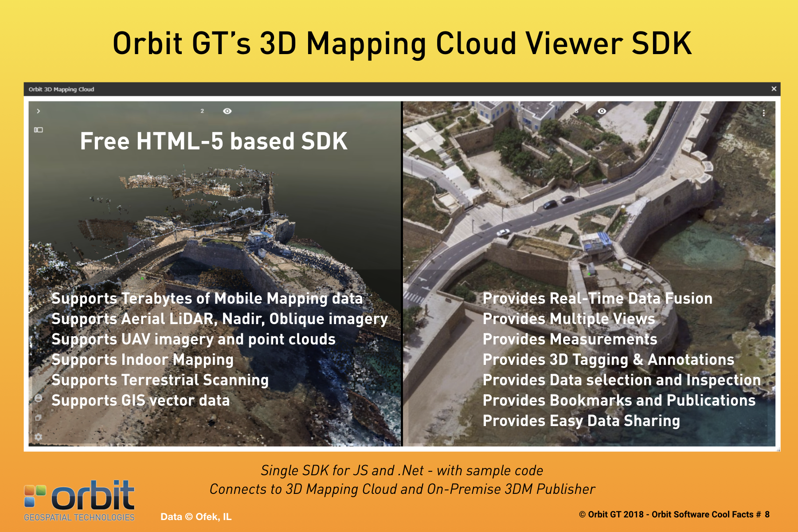
Task: Click the panel layout icon below the chevron
Action: click(39, 130)
